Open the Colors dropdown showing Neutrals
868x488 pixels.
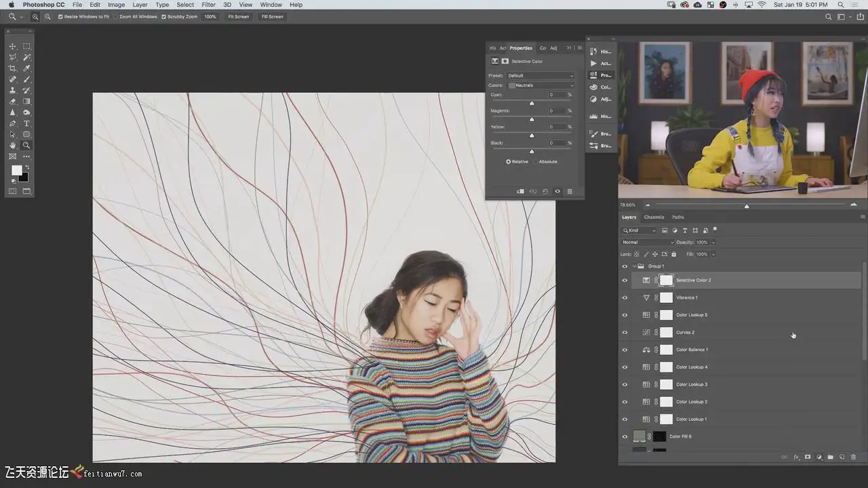coord(541,85)
